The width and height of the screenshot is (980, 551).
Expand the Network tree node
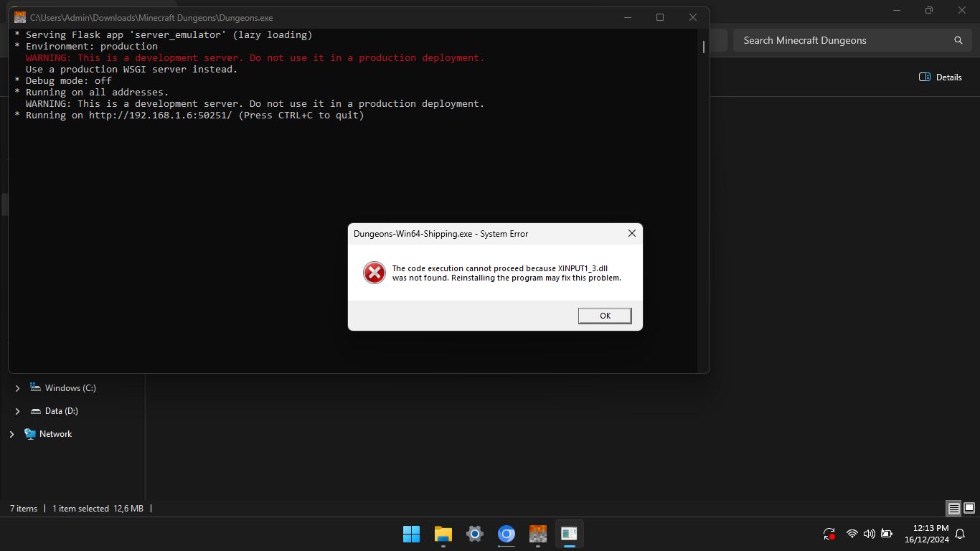tap(11, 434)
